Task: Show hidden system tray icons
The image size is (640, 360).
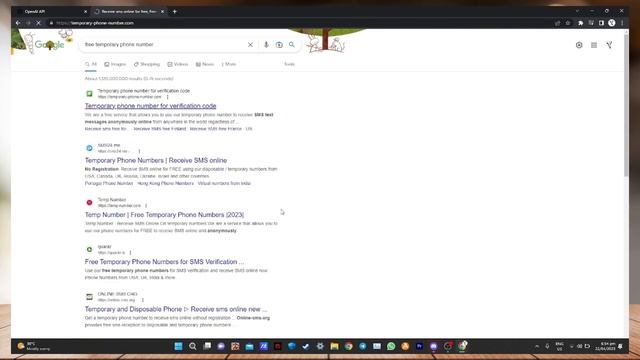Action: coord(537,346)
